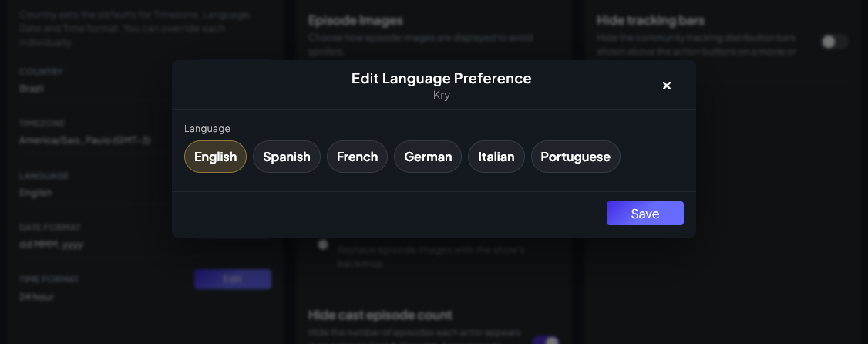Screen dimensions: 868x344
Task: Select German from the language choices
Action: (428, 157)
